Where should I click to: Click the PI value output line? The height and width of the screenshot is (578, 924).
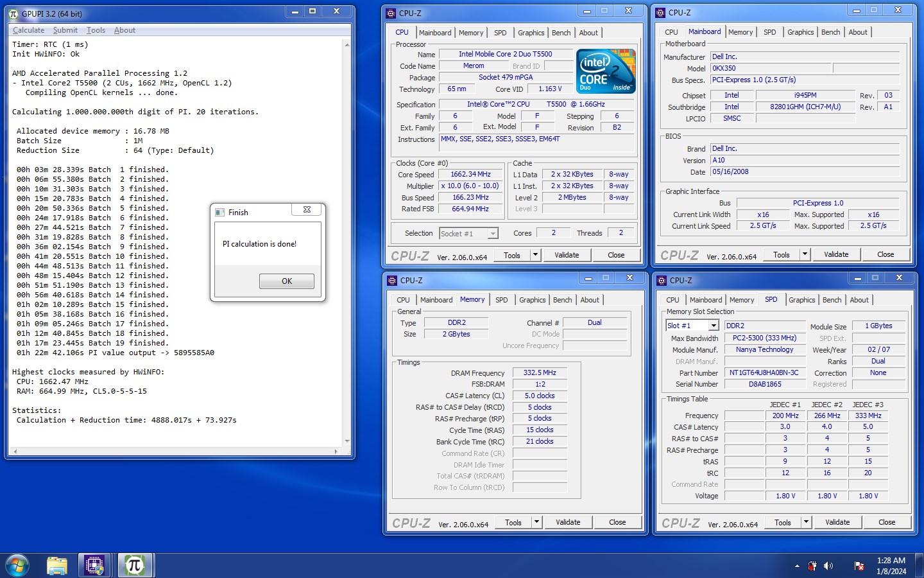(x=116, y=353)
